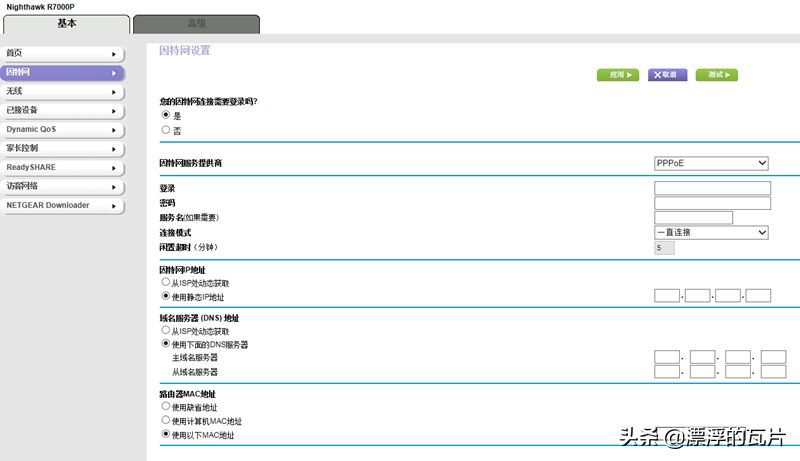Viewport: 800px width, 461px height.
Task: Click the arrow icon beside 访客网络
Action: tap(114, 187)
